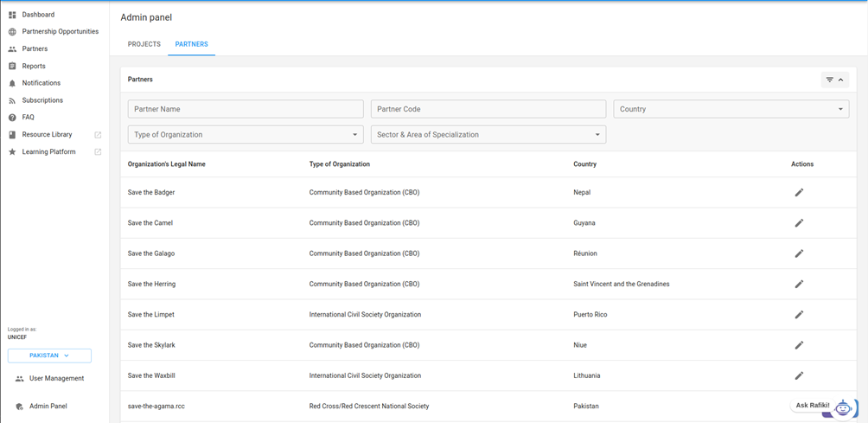The height and width of the screenshot is (423, 868).
Task: Click the edit pencil for Save the Badger
Action: 799,192
